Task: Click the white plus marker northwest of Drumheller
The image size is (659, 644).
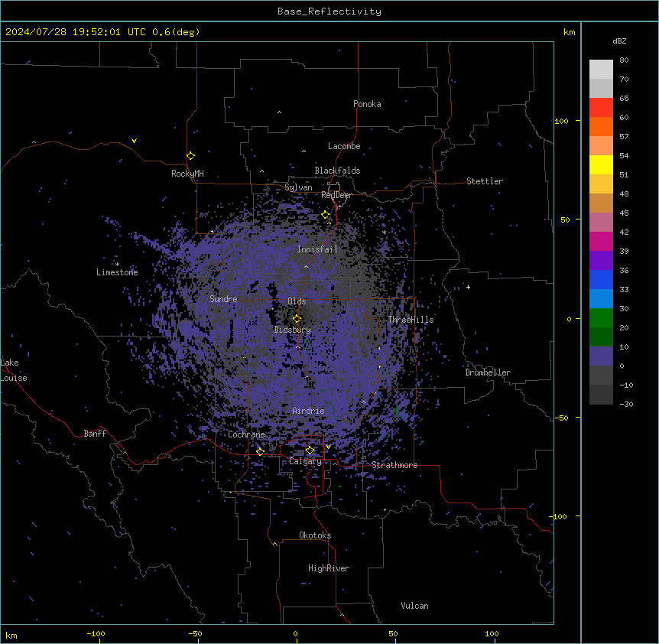Action: pos(468,287)
